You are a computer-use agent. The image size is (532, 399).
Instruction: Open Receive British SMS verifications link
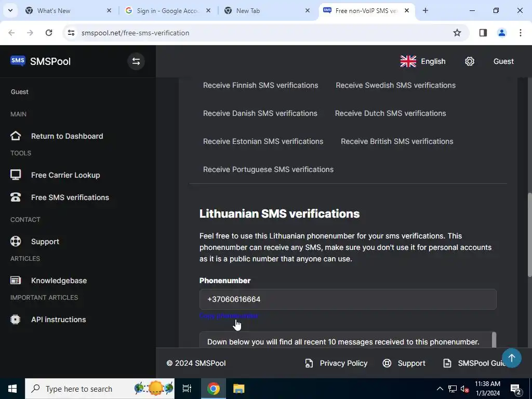pos(397,141)
